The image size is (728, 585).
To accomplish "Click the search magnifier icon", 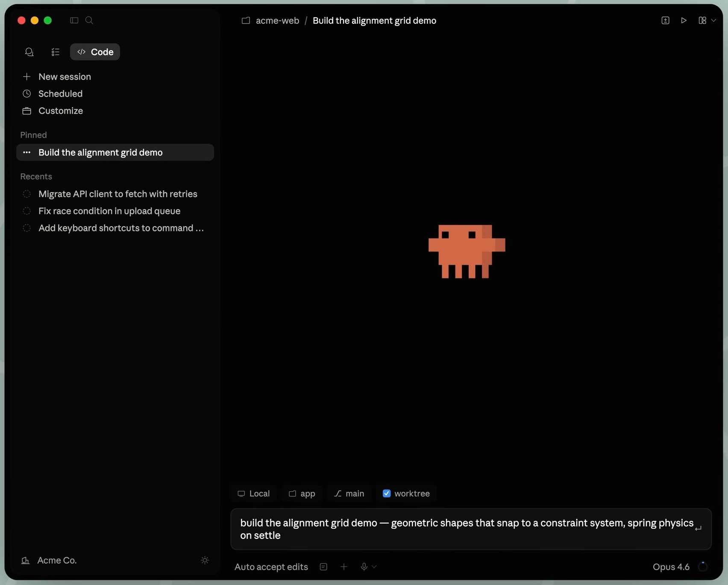I will (89, 20).
